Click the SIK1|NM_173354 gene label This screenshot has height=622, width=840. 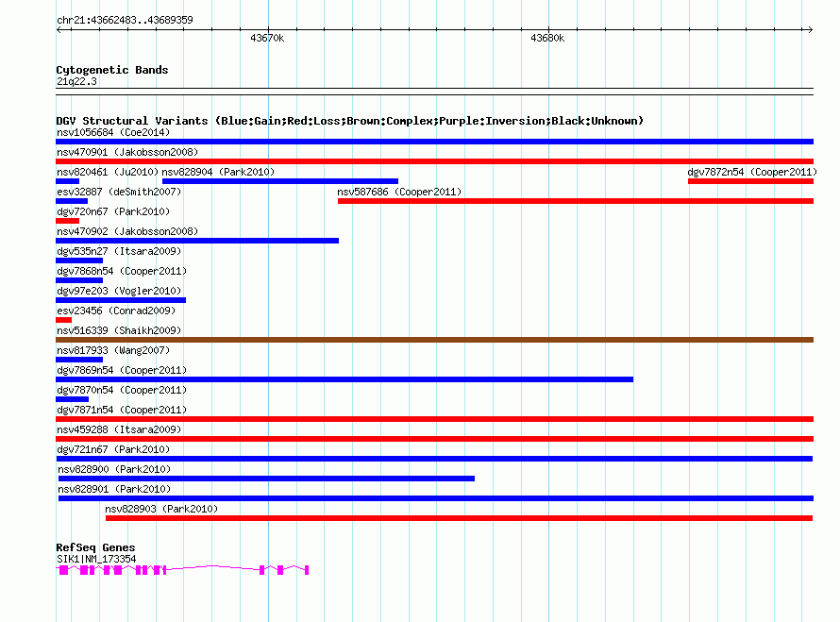96,559
